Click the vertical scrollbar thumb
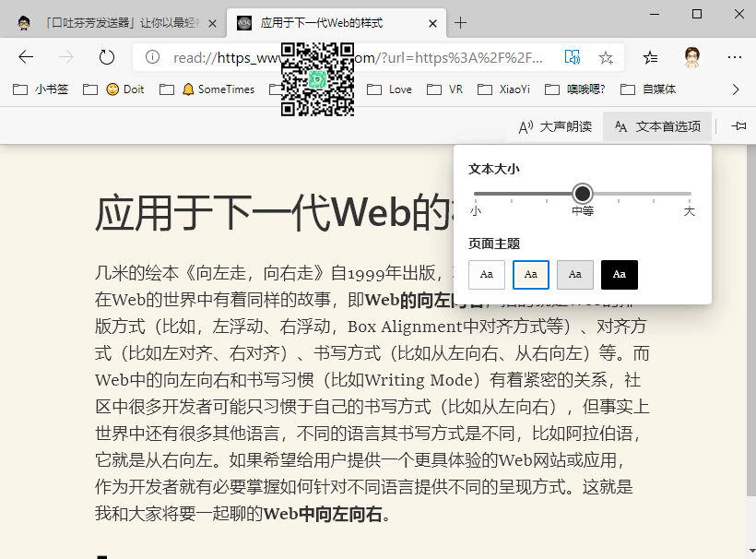The image size is (756, 559). (751, 320)
